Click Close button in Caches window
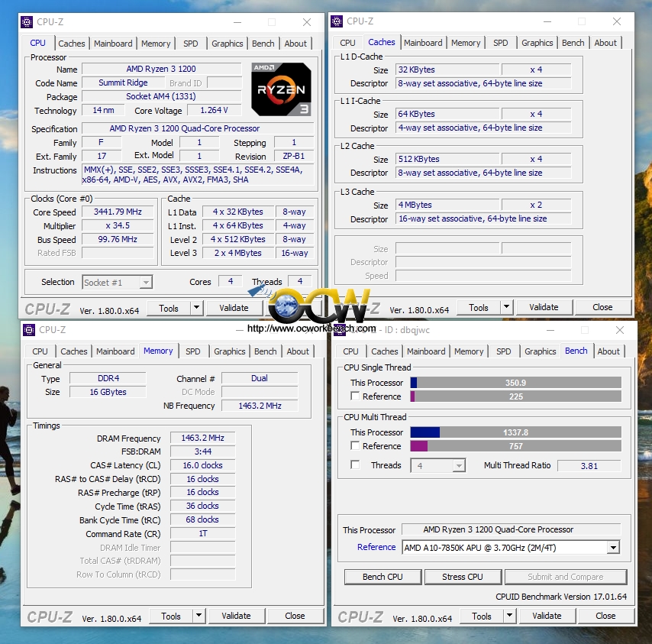 click(602, 307)
